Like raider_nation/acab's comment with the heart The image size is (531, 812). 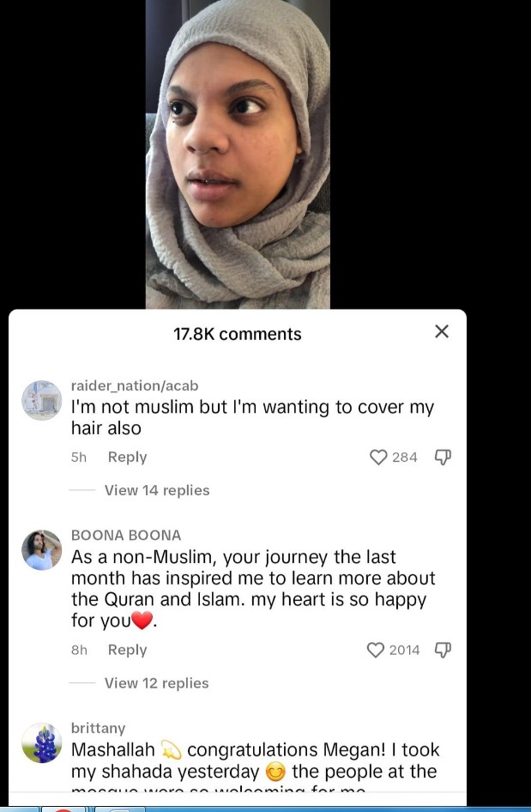pyautogui.click(x=378, y=458)
